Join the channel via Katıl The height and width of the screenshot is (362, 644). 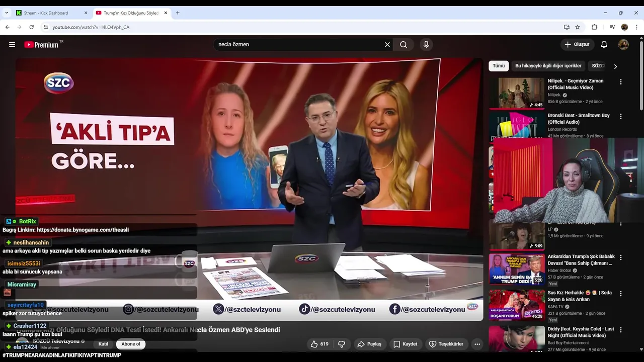[103, 344]
